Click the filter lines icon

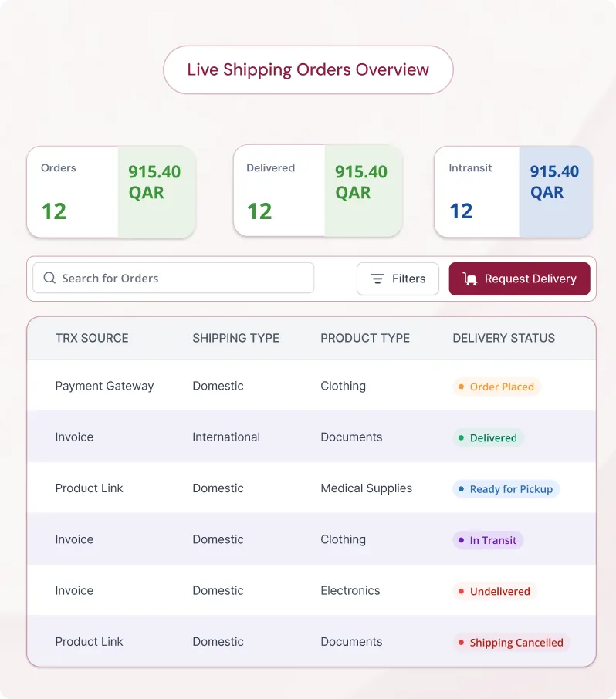(377, 279)
